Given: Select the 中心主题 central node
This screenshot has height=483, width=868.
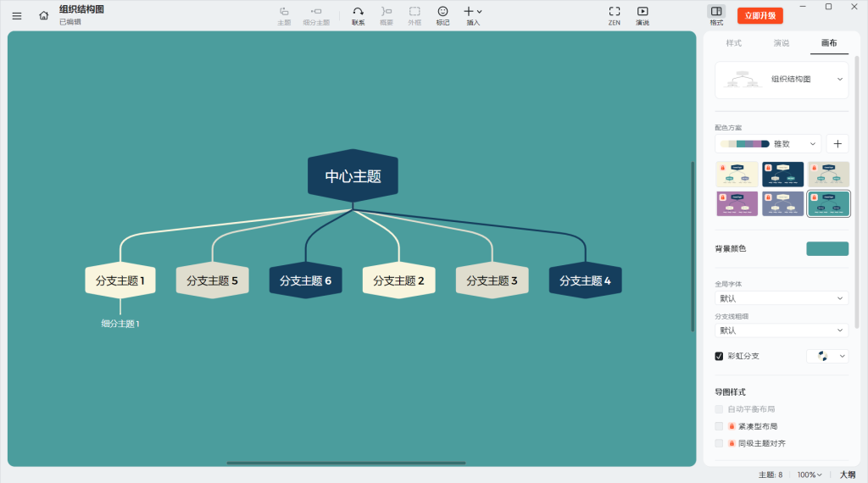Looking at the screenshot, I should click(x=353, y=176).
